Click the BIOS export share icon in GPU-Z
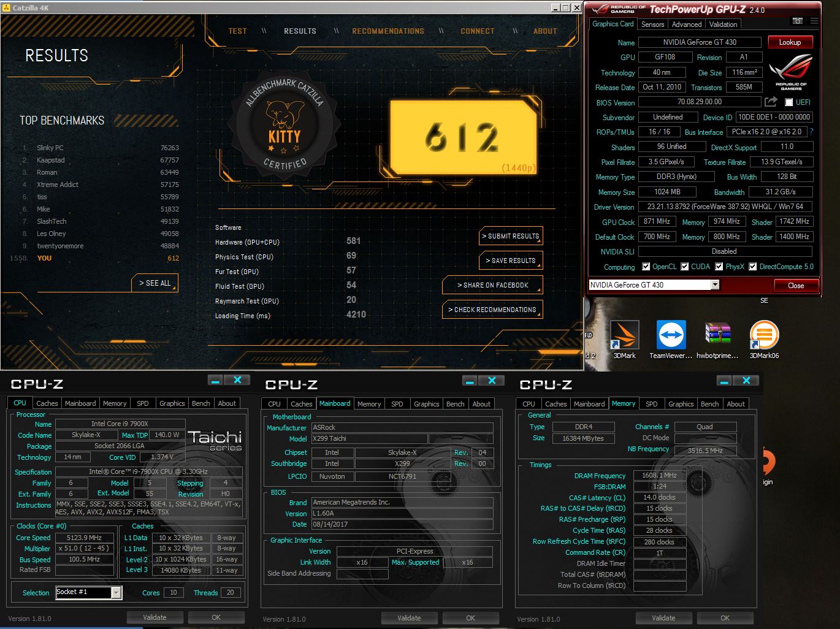The width and height of the screenshot is (840, 629). (771, 102)
